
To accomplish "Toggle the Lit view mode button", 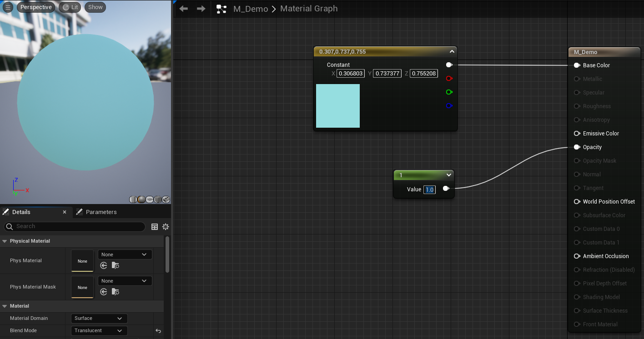I will click(x=70, y=7).
